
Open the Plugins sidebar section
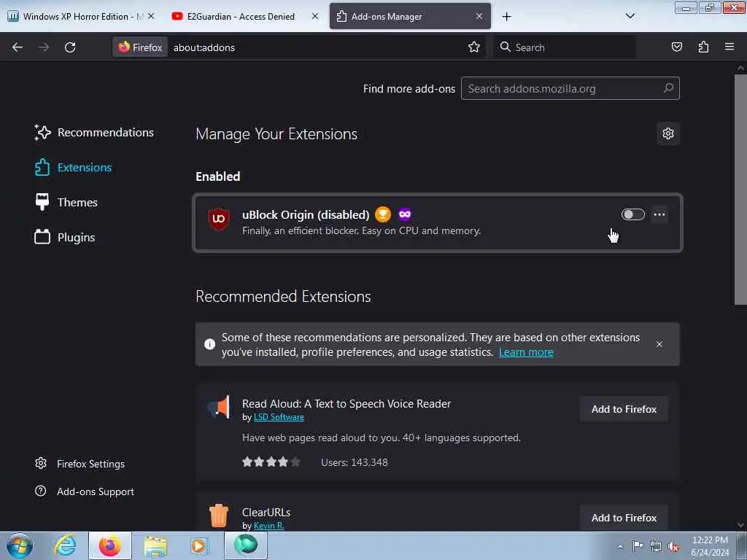coord(65,237)
